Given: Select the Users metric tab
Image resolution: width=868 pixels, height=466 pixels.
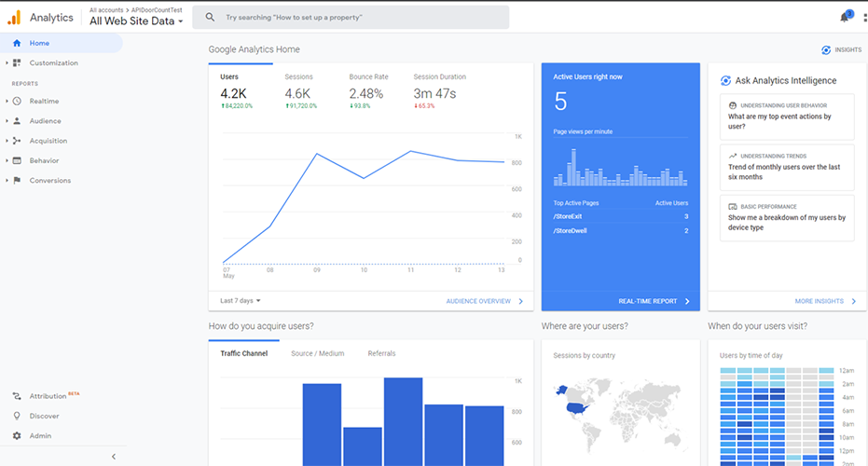Looking at the screenshot, I should pos(241,90).
